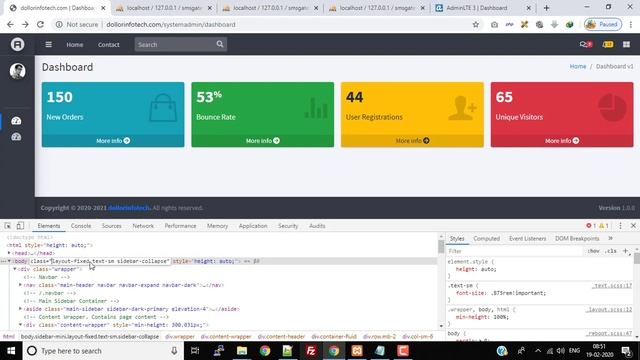The width and height of the screenshot is (640, 360).
Task: Open the Computed styles tab
Action: pyautogui.click(x=487, y=238)
